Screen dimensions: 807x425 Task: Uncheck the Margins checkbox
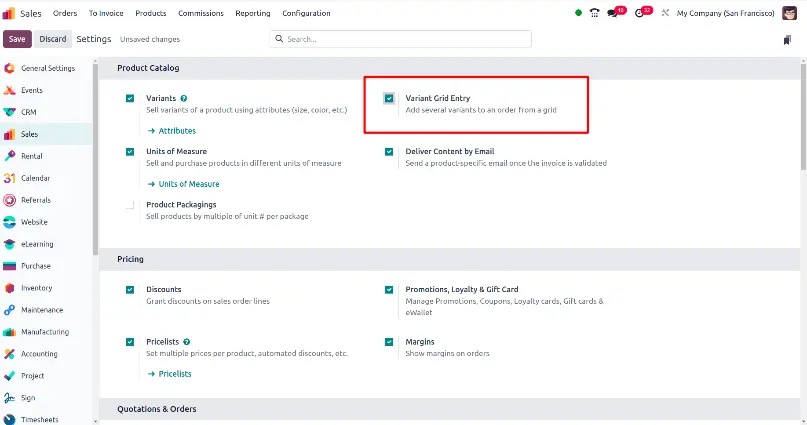389,342
